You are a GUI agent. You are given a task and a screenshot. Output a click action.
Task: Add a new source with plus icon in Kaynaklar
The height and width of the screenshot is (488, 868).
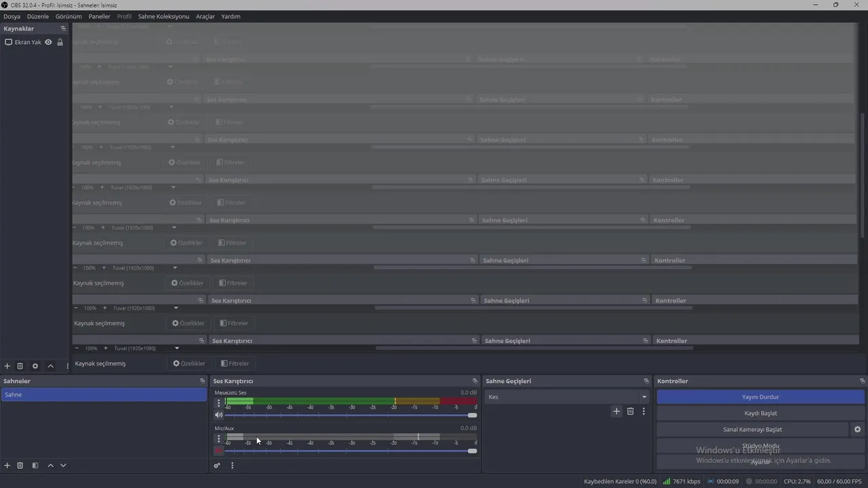pyautogui.click(x=7, y=366)
